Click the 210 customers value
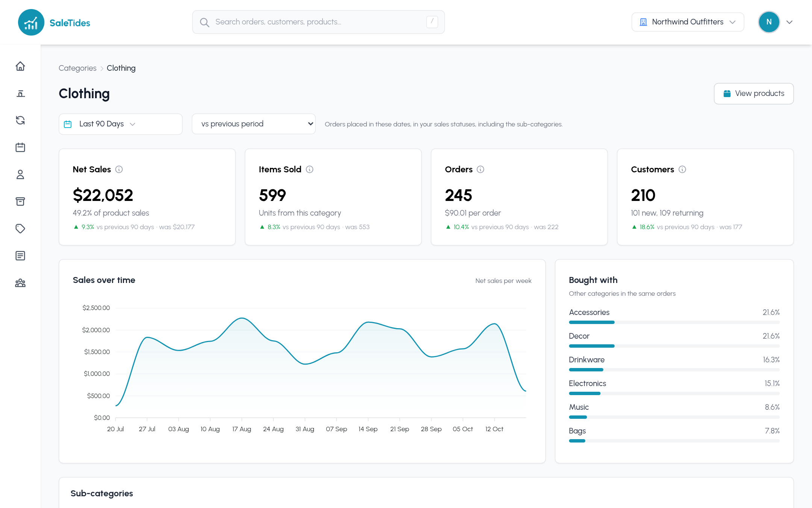Screen dimensions: 812x508 point(643,195)
